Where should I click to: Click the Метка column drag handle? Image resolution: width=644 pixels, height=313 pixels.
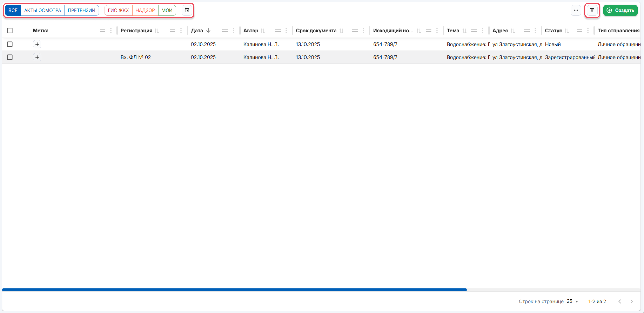(102, 31)
